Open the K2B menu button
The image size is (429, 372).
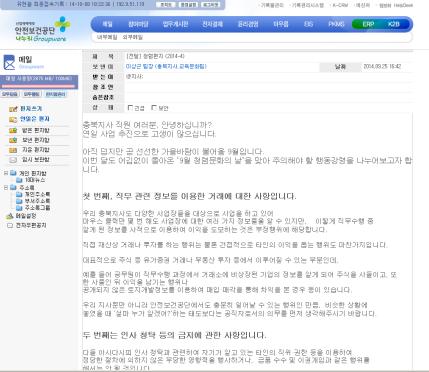tap(394, 24)
